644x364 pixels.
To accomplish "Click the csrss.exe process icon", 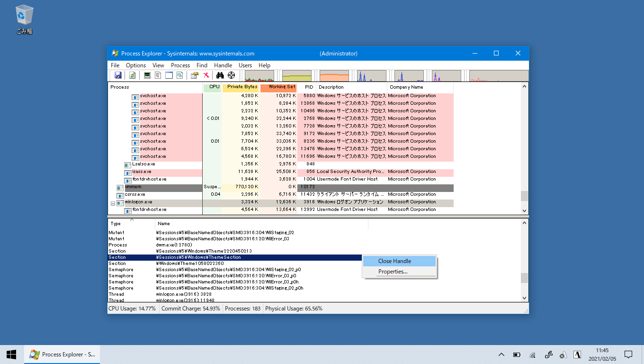I will pyautogui.click(x=120, y=195).
